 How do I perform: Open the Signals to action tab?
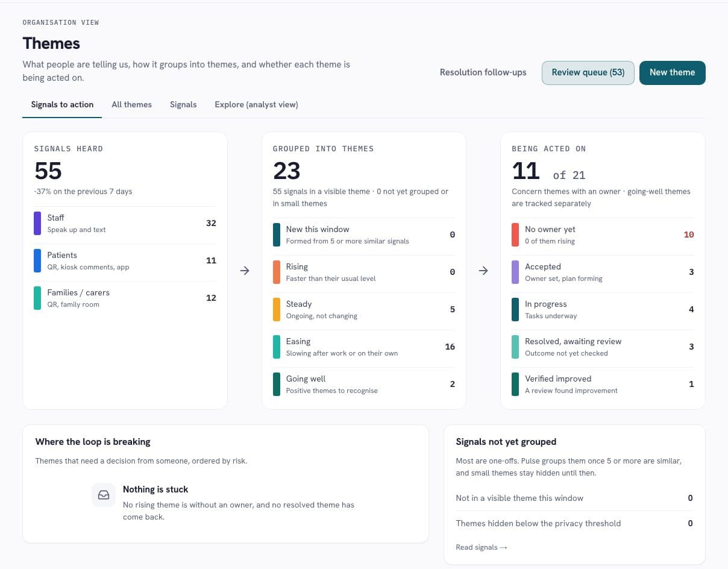(x=62, y=104)
